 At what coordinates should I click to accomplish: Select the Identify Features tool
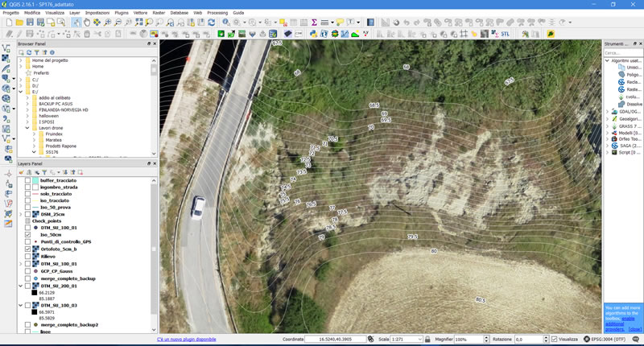click(226, 23)
